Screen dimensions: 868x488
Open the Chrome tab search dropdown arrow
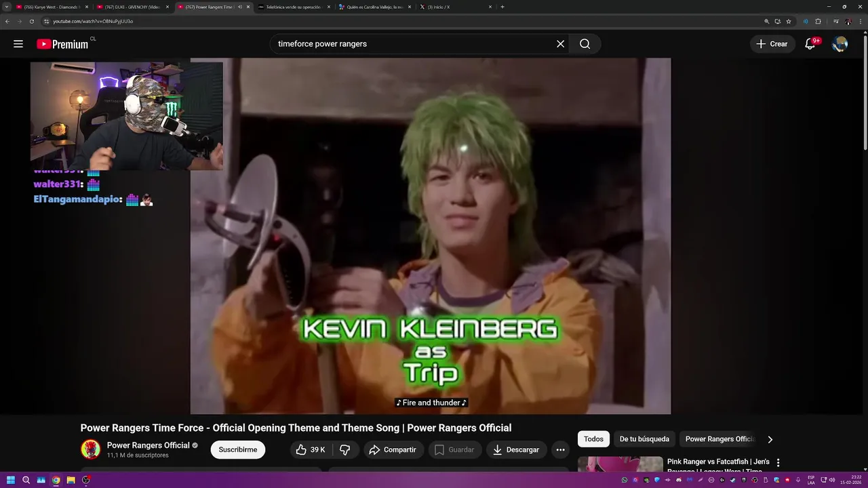[7, 7]
